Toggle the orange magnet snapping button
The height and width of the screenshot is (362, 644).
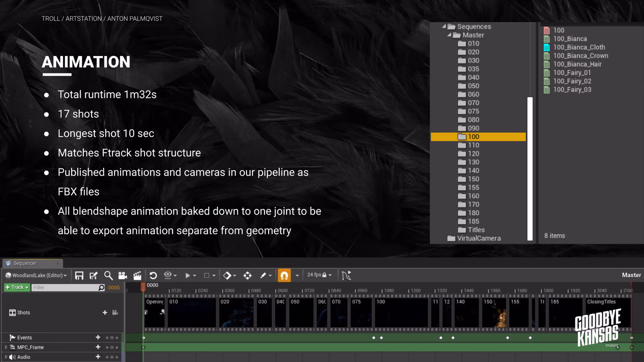click(284, 275)
